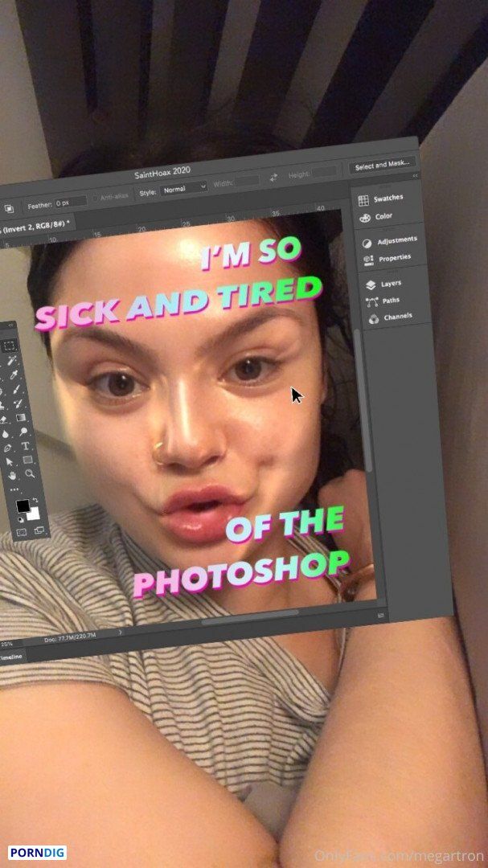This screenshot has height=868, width=488.
Task: Click the intersect selection mode icon
Action: pos(9,209)
